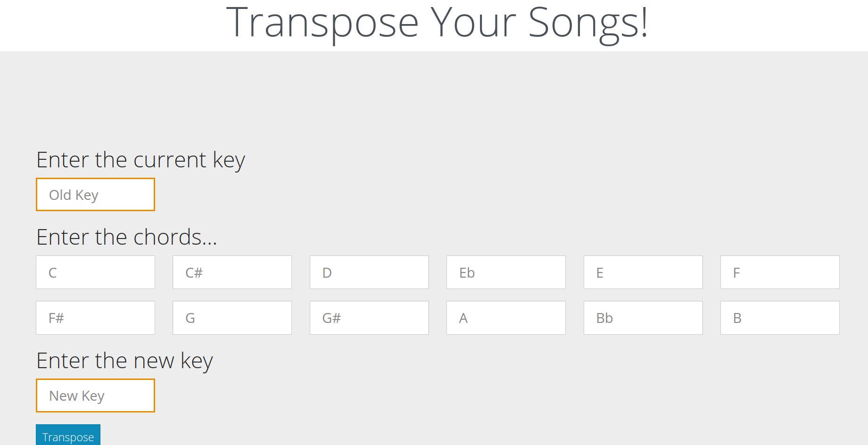Click the empty gray area below the title
This screenshot has height=445, width=868.
point(434,94)
